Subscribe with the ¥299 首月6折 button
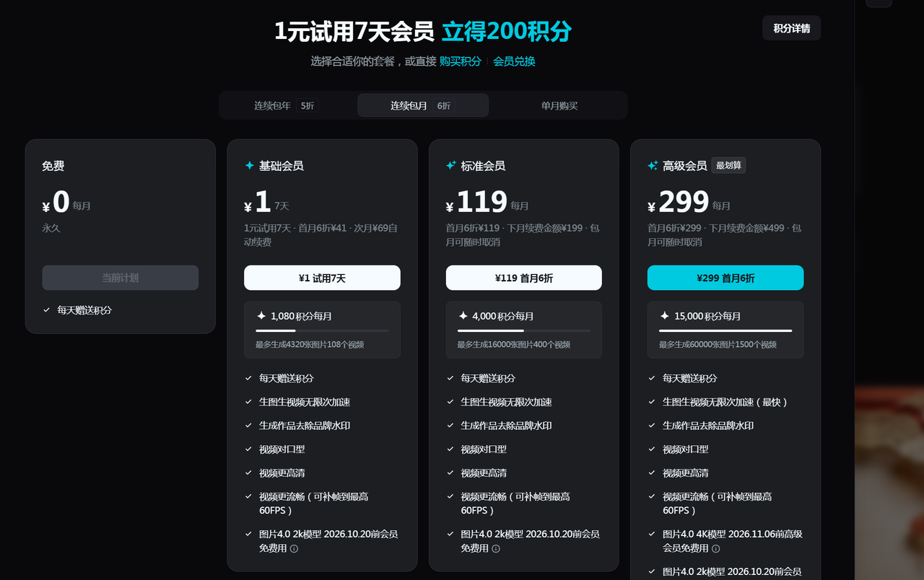924x580 pixels. coord(725,278)
